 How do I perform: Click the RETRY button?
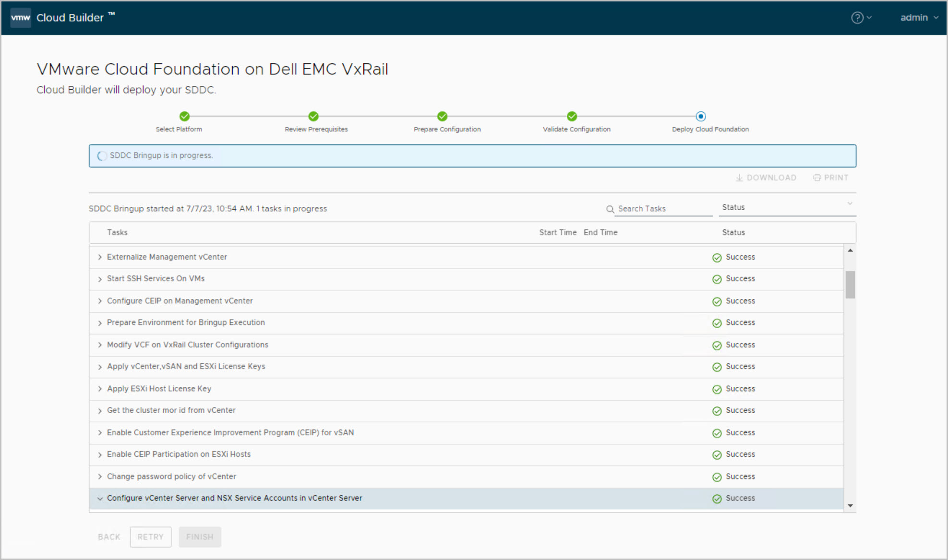(x=150, y=537)
